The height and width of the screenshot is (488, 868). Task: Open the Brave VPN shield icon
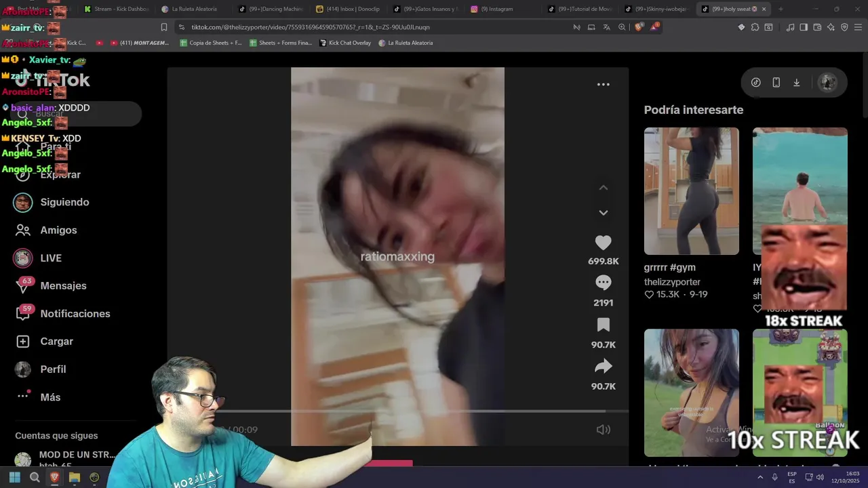click(x=844, y=27)
